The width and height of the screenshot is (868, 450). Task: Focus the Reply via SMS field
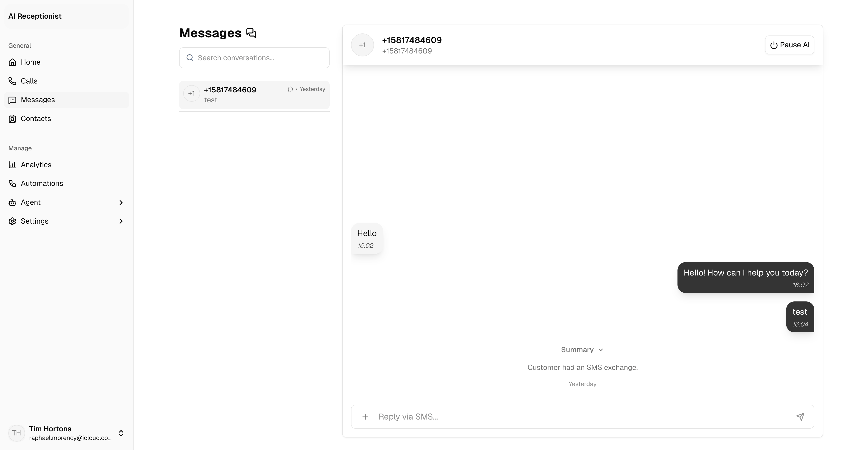pyautogui.click(x=583, y=417)
